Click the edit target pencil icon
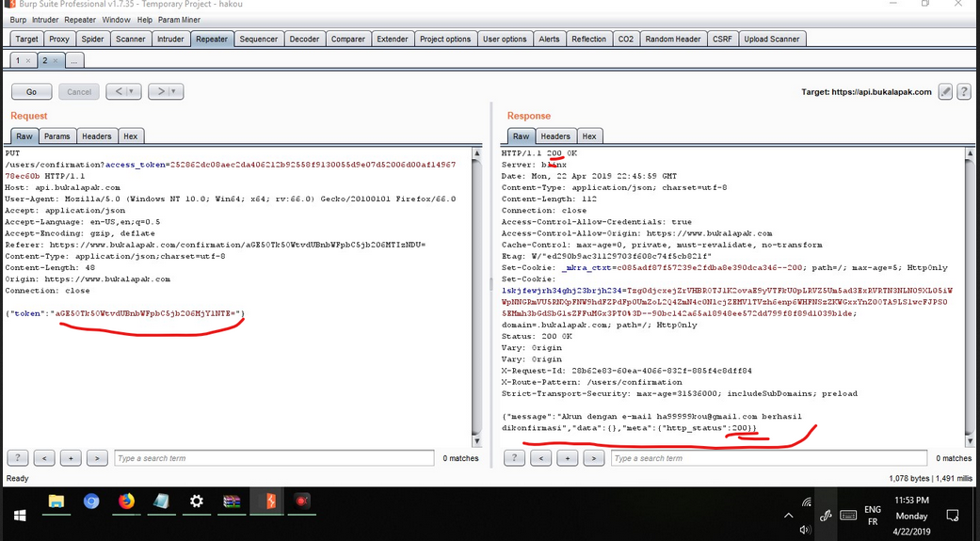The height and width of the screenshot is (541, 980). pyautogui.click(x=945, y=92)
